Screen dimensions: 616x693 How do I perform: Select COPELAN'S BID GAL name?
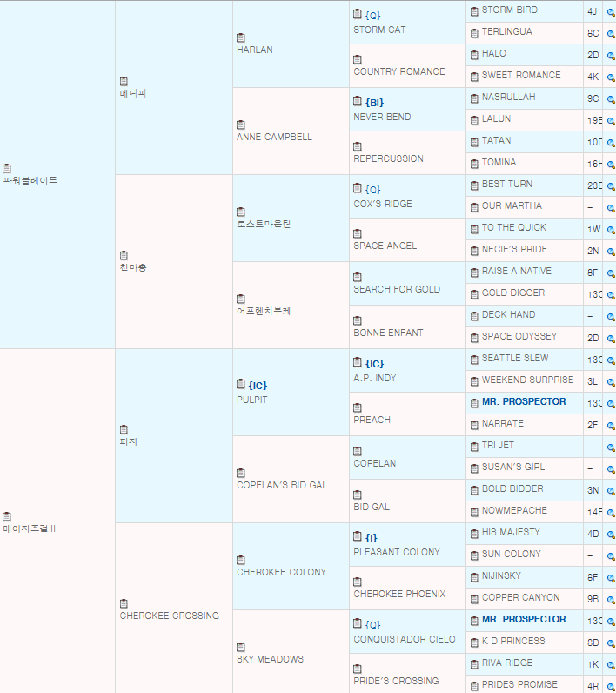[282, 485]
